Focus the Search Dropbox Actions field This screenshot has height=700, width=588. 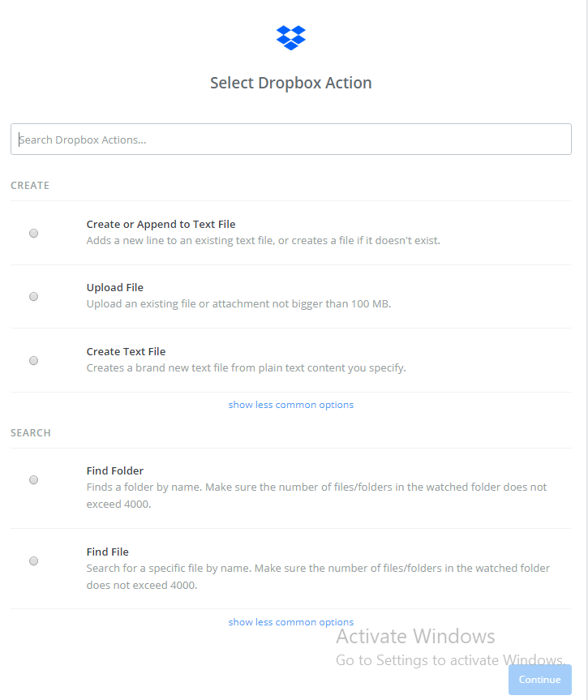(290, 140)
